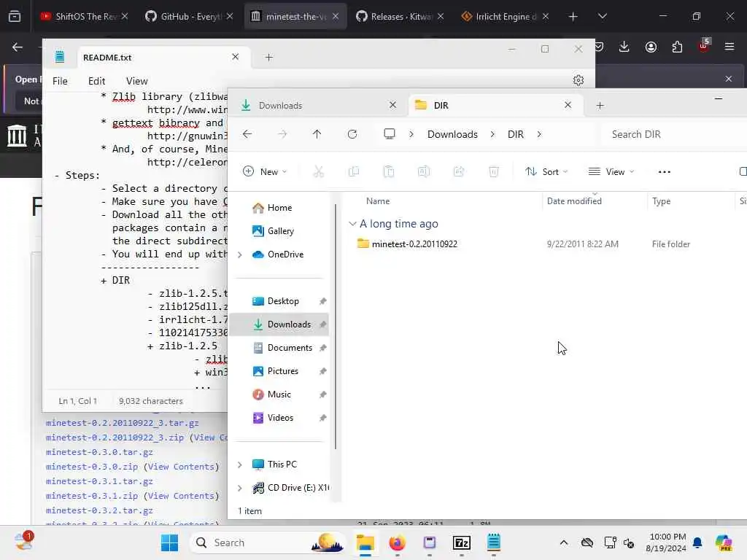Select Music in the navigation pane

(x=279, y=394)
